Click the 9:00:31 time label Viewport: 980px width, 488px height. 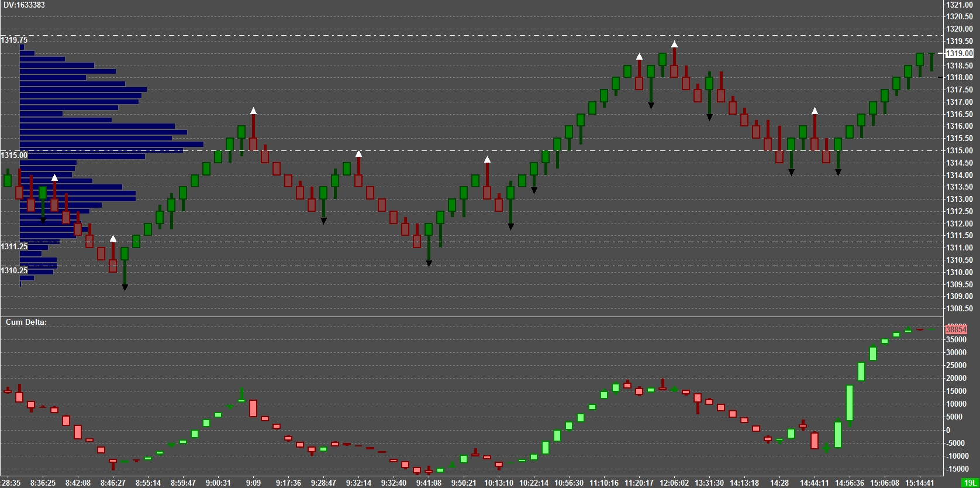pos(218,483)
